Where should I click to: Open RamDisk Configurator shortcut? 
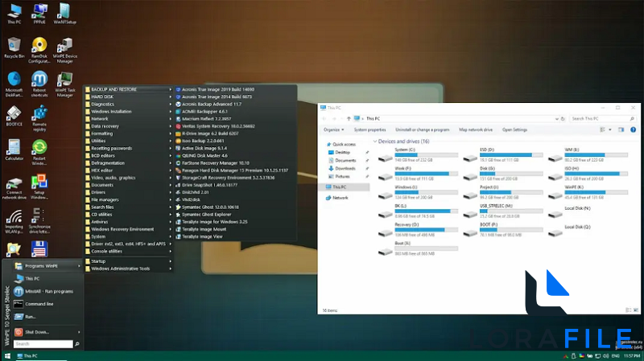pos(39,50)
